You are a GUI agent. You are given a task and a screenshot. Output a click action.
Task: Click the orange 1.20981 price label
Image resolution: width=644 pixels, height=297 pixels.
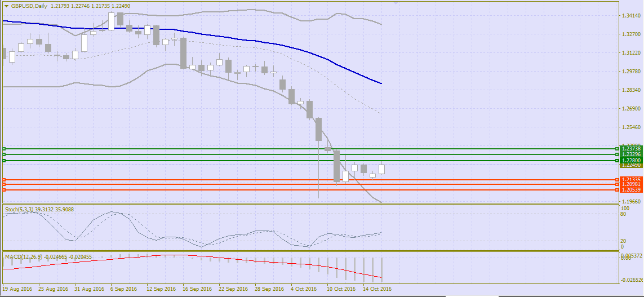(631, 184)
